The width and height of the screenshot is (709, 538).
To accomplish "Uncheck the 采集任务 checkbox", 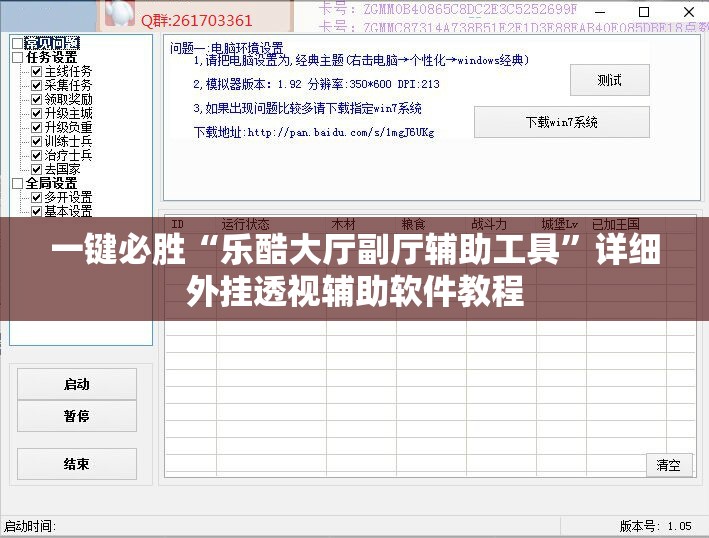I will coord(37,85).
